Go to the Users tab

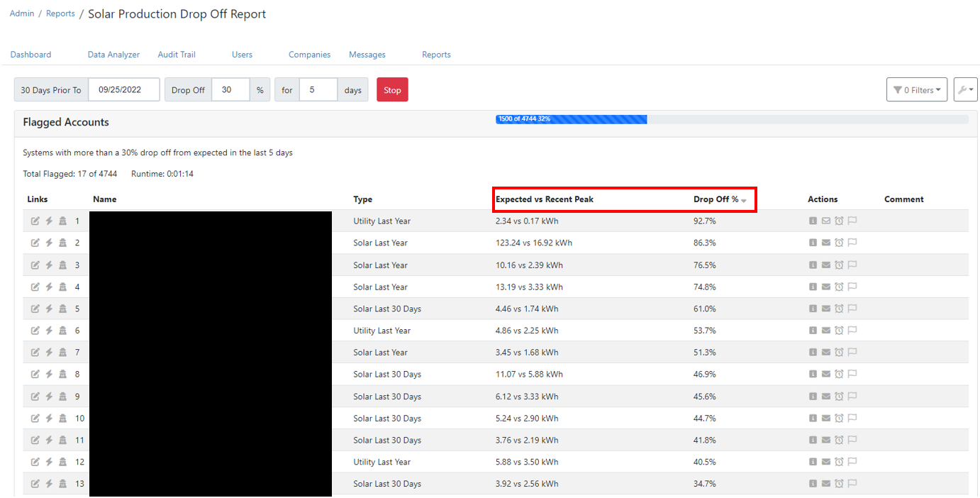point(242,55)
